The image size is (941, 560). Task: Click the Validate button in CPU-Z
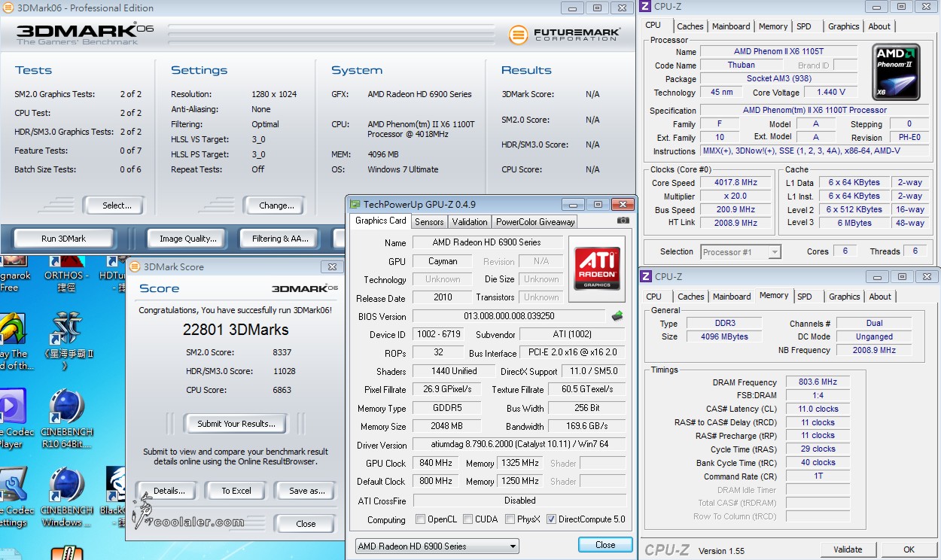click(x=848, y=549)
